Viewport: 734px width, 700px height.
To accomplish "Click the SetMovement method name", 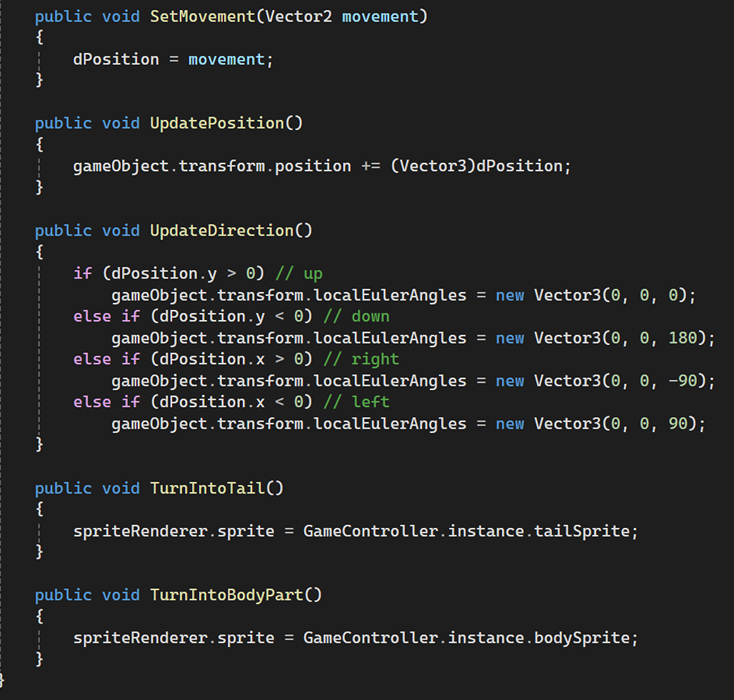I will pyautogui.click(x=202, y=16).
